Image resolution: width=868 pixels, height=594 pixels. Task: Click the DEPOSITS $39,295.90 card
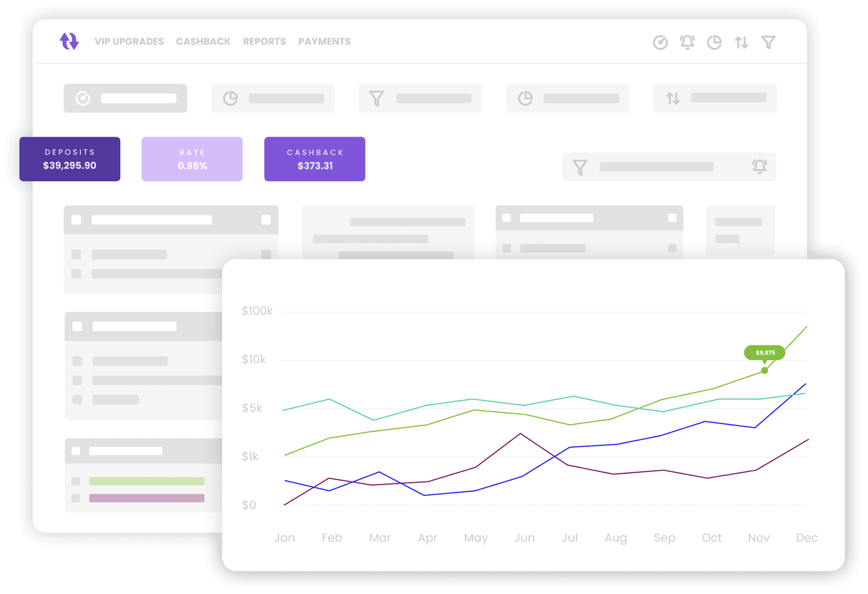pyautogui.click(x=70, y=159)
